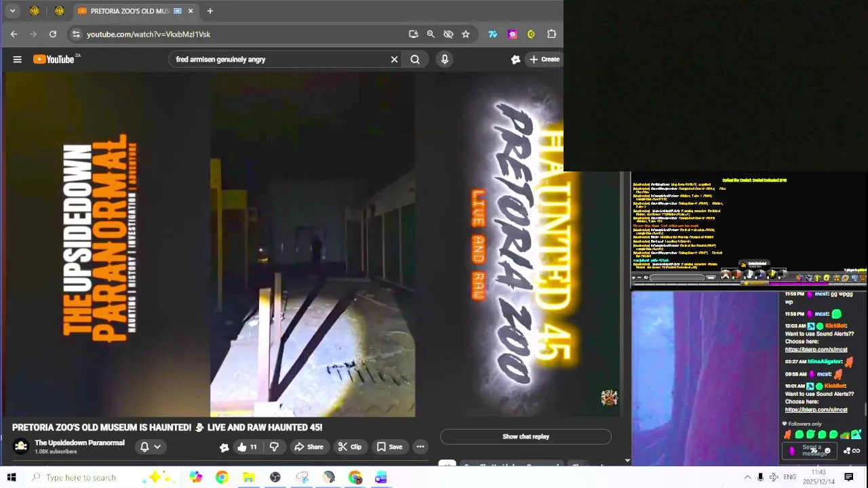Reload the current page
The height and width of the screenshot is (488, 868).
(x=53, y=34)
